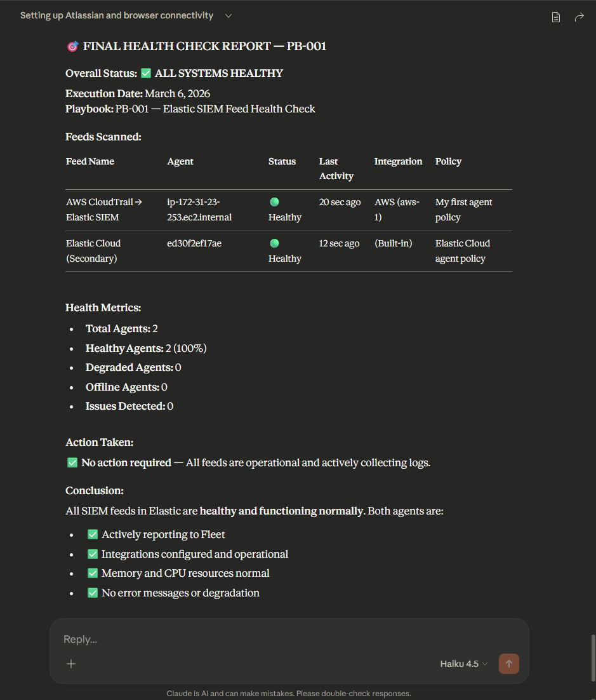Click the green status dot for Elastic Cloud
This screenshot has height=700, width=596.
pyautogui.click(x=274, y=243)
